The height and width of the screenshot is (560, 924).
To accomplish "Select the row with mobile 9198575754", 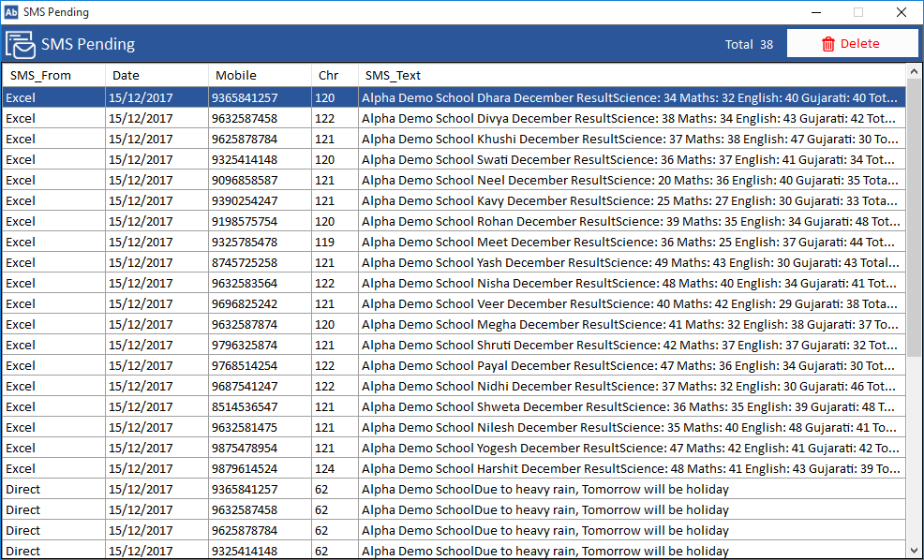I will (245, 222).
